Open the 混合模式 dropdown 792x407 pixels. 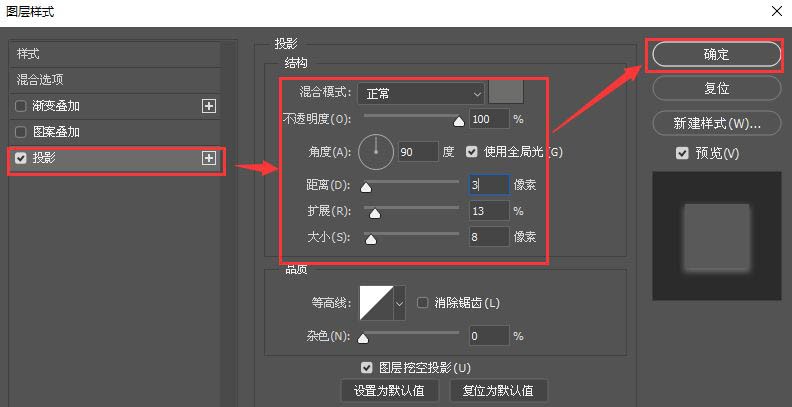[421, 93]
